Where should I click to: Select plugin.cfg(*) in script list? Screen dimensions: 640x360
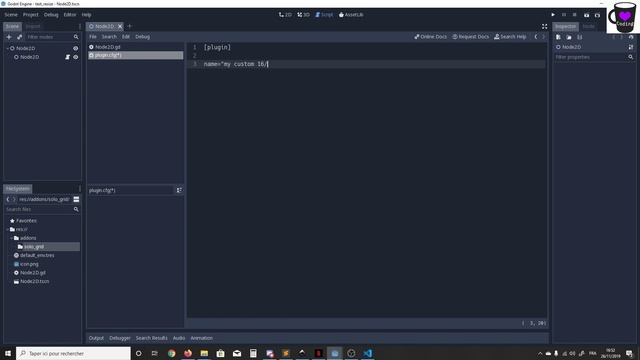(x=136, y=55)
